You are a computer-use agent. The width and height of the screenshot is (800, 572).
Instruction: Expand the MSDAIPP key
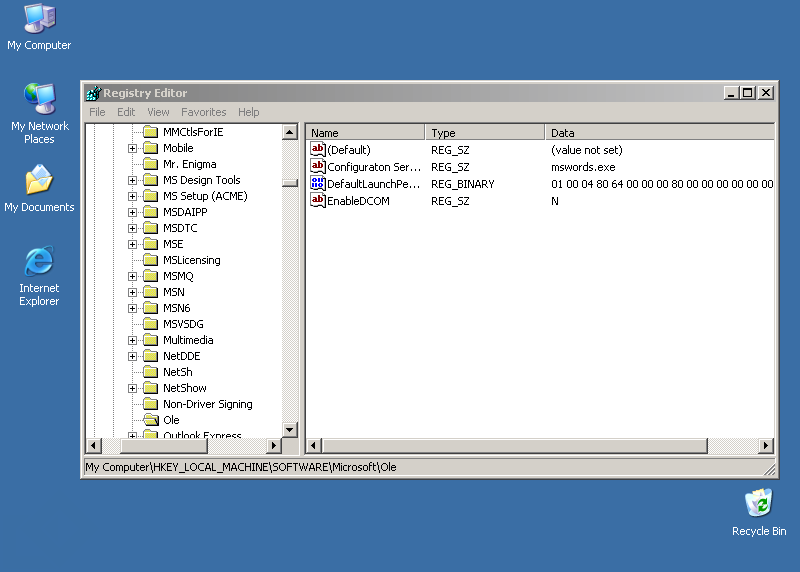[133, 212]
